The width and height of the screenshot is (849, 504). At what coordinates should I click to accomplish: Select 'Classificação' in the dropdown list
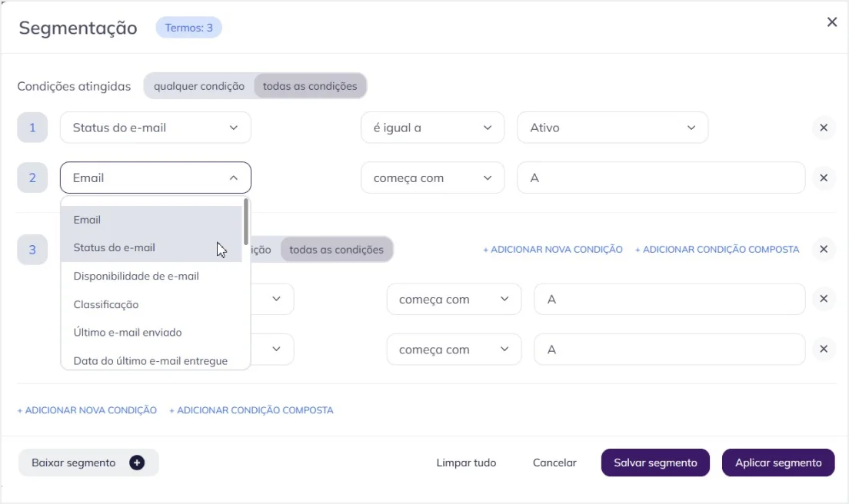[106, 304]
